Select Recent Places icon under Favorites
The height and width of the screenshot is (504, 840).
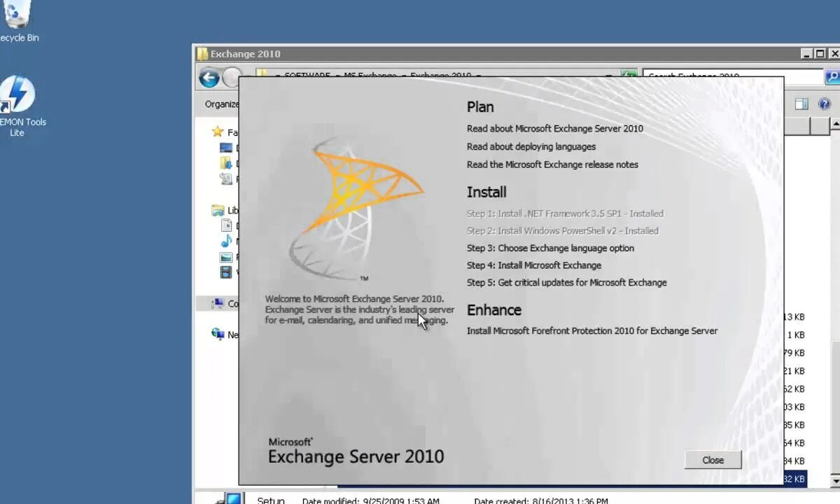[226, 178]
